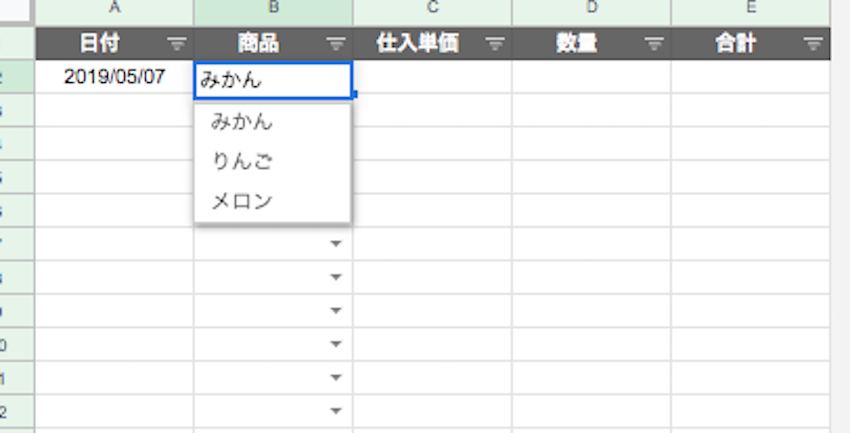Select column A header
This screenshot has height=433, width=850.
(x=114, y=9)
